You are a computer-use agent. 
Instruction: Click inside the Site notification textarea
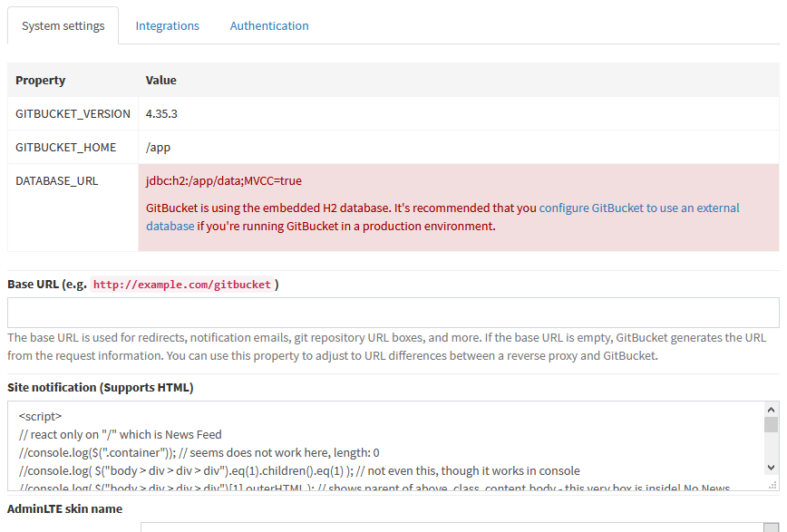pos(385,446)
